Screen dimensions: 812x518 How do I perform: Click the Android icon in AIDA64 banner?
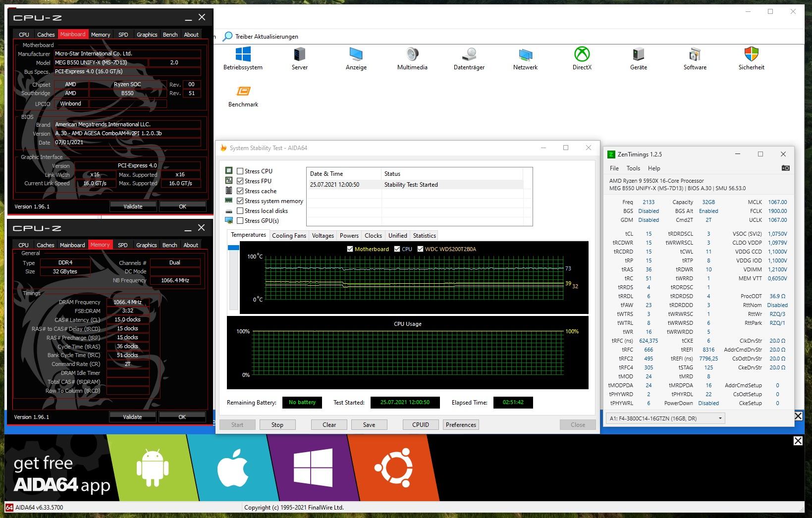[152, 467]
